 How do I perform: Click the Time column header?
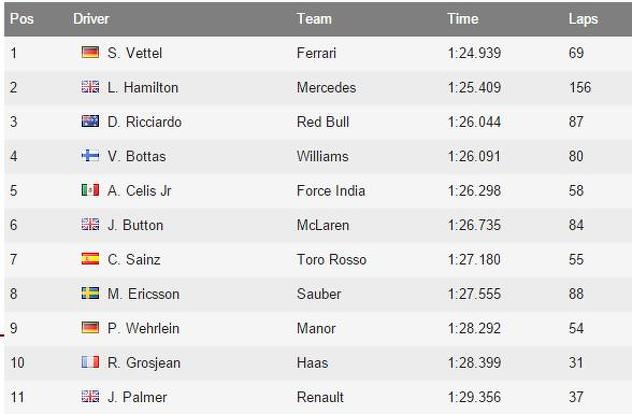[x=463, y=19]
